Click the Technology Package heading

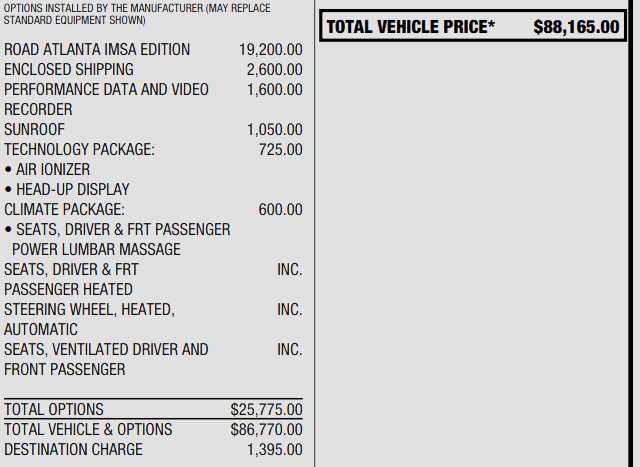point(80,150)
